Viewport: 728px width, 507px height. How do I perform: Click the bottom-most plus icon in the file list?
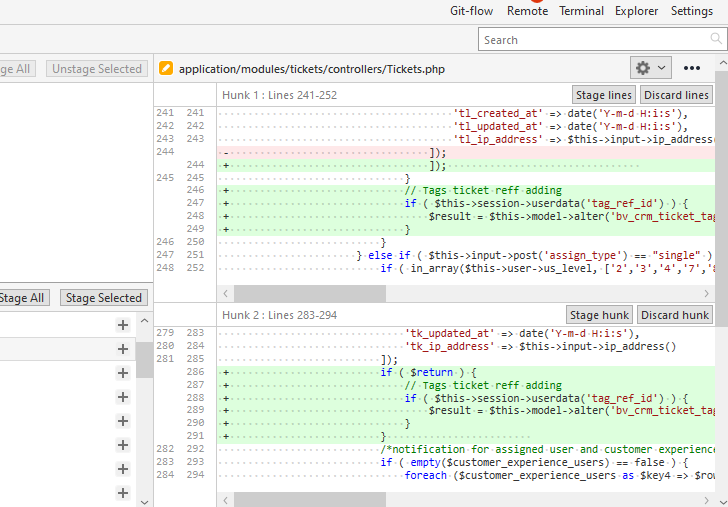pos(123,493)
